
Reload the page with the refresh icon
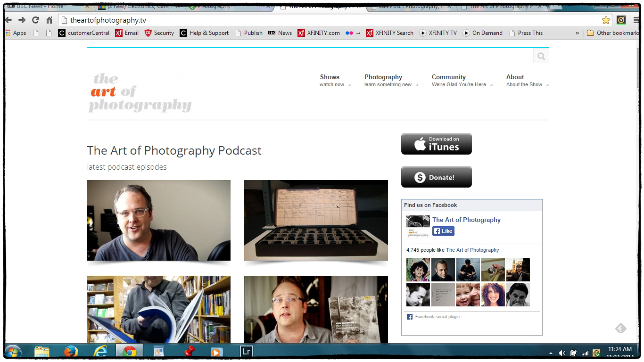coord(35,20)
